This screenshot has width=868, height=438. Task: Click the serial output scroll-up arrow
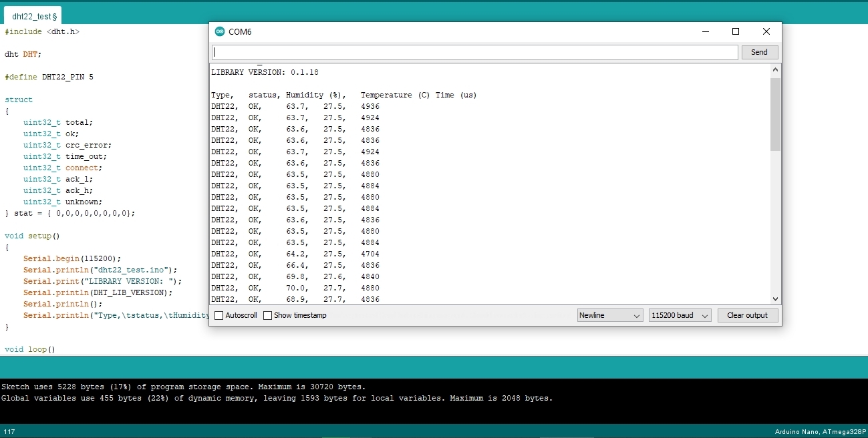click(x=775, y=69)
